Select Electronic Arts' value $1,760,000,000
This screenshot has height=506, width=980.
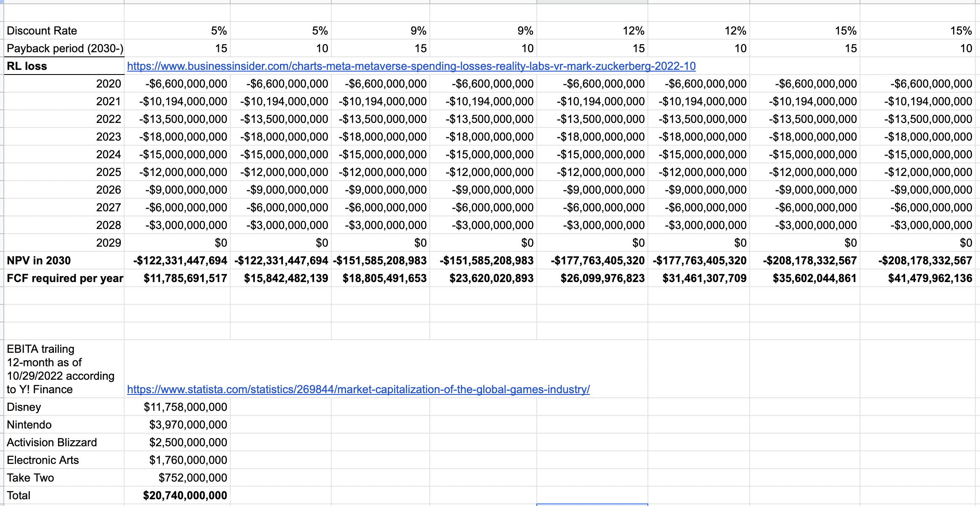click(x=177, y=460)
